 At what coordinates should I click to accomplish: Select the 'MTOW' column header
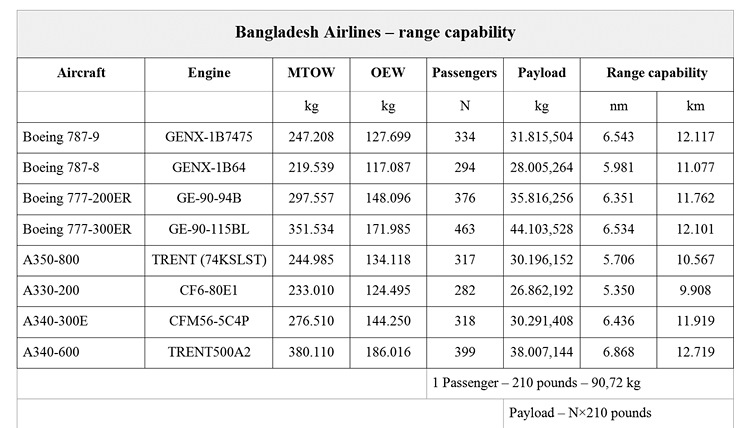coord(311,73)
